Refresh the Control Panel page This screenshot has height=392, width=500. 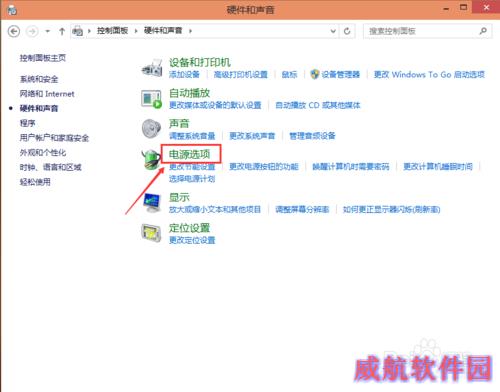coord(347,31)
